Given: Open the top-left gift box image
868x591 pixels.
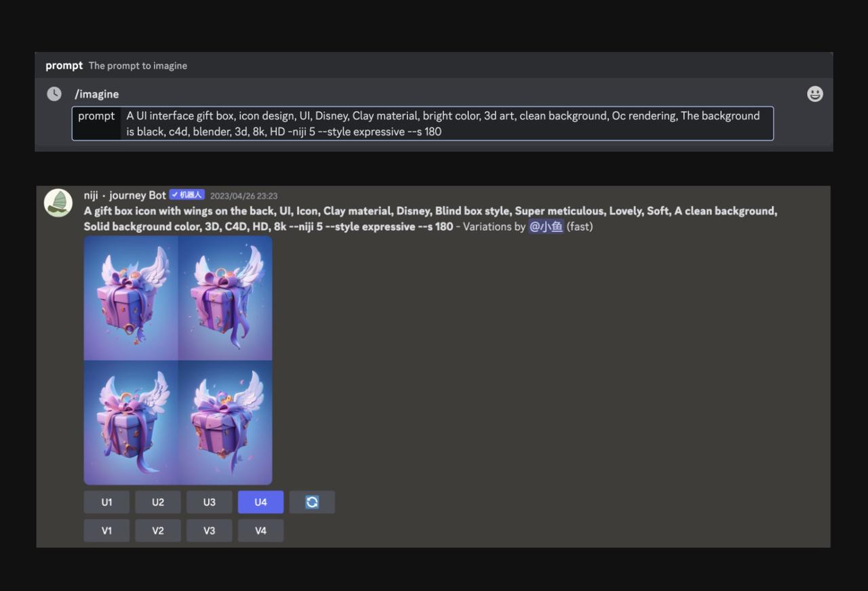Looking at the screenshot, I should [131, 298].
